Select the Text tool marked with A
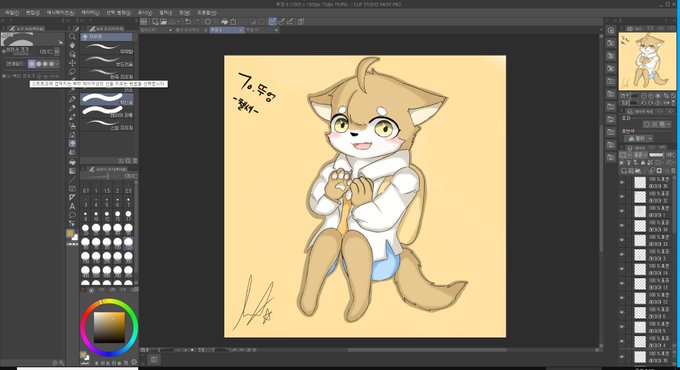 click(72, 206)
